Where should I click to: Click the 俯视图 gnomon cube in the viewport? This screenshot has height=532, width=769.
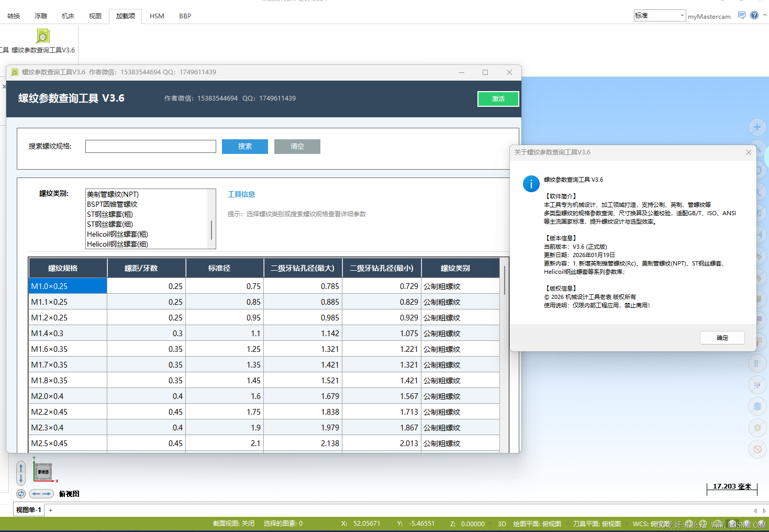pyautogui.click(x=43, y=472)
